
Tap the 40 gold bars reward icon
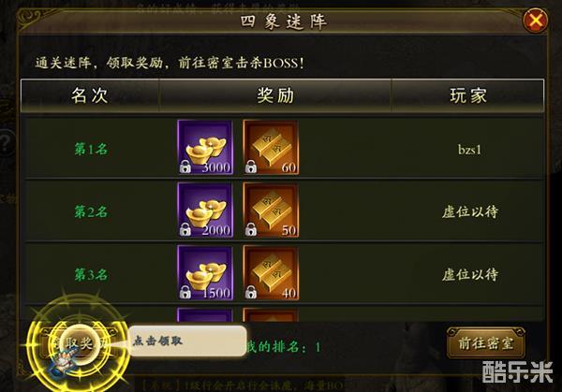271,273
